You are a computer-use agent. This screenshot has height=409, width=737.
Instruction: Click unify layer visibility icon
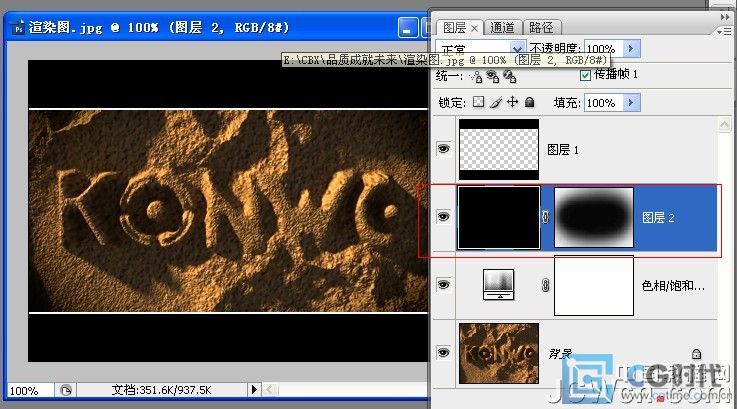point(493,76)
